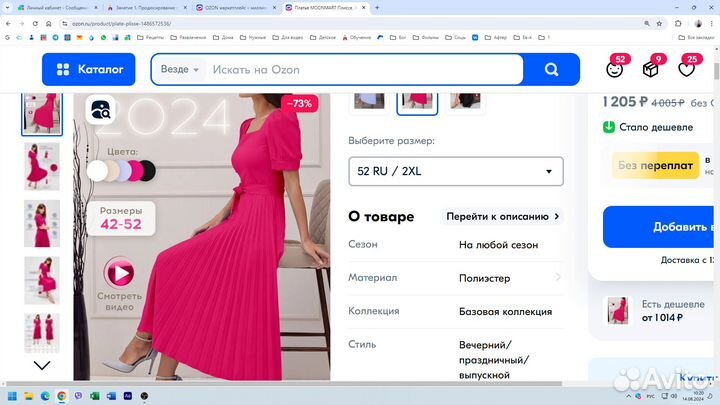Select the first dress thumbnail in gallery
720x405 pixels.
tap(42, 114)
